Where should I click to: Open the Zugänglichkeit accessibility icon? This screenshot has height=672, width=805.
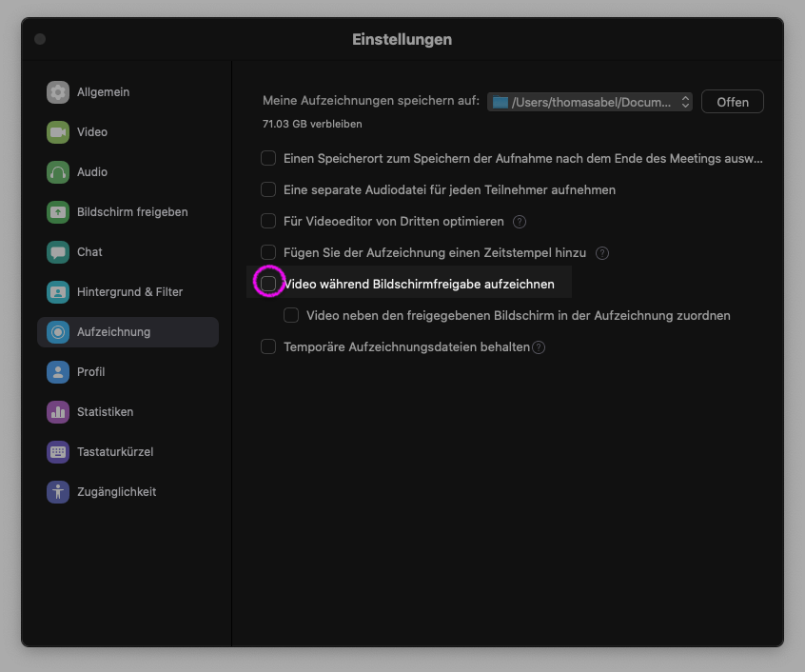coord(58,492)
